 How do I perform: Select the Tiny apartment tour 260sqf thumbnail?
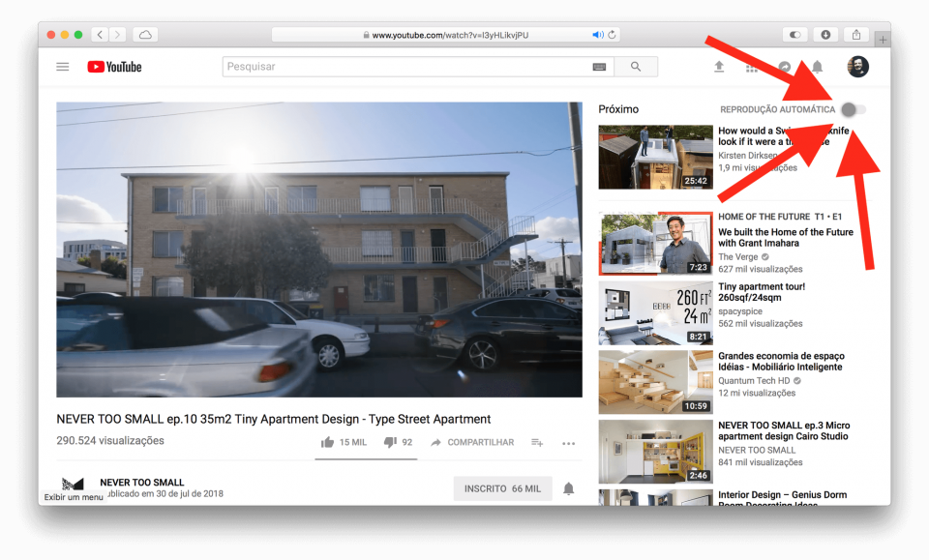point(655,313)
